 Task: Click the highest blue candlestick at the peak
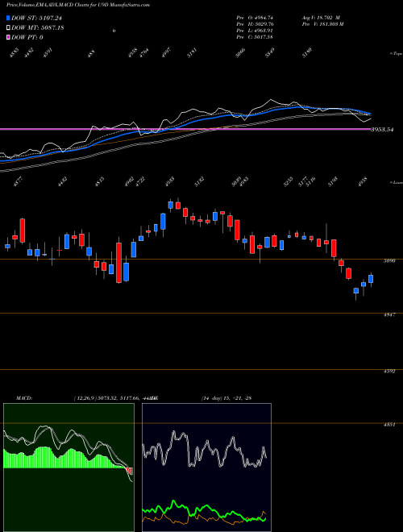coord(171,205)
